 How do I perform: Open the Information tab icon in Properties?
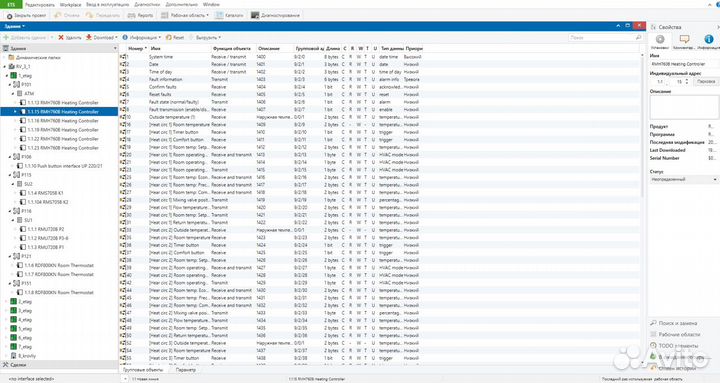(x=709, y=40)
